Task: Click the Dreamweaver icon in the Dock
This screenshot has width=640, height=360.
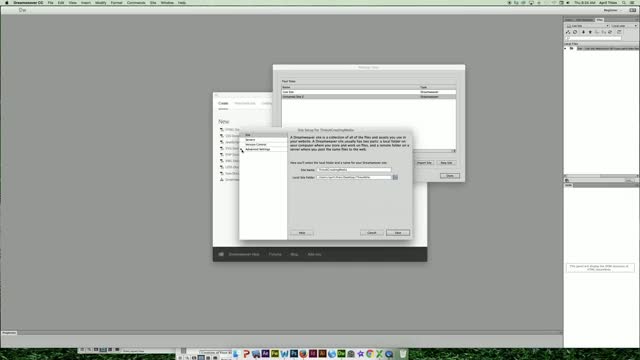Action: coord(341,353)
